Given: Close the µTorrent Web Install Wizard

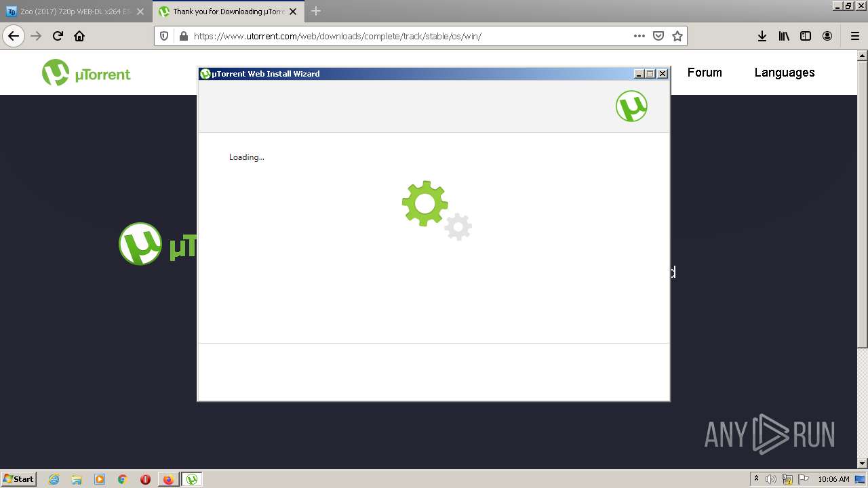Looking at the screenshot, I should tap(663, 74).
